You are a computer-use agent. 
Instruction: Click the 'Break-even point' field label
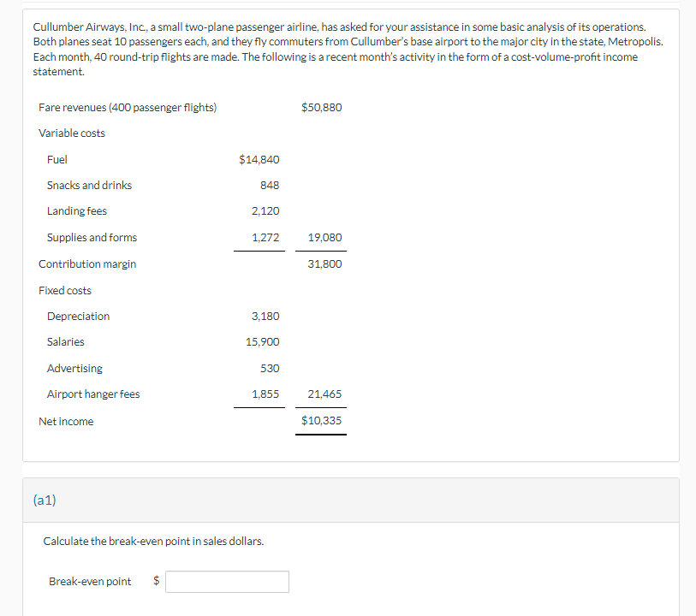(90, 582)
